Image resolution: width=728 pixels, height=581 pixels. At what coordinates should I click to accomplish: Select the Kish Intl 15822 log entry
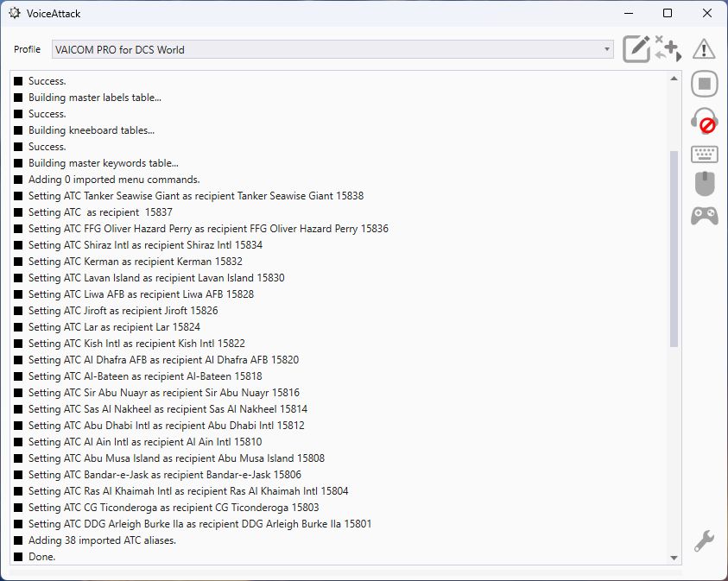[x=136, y=344]
